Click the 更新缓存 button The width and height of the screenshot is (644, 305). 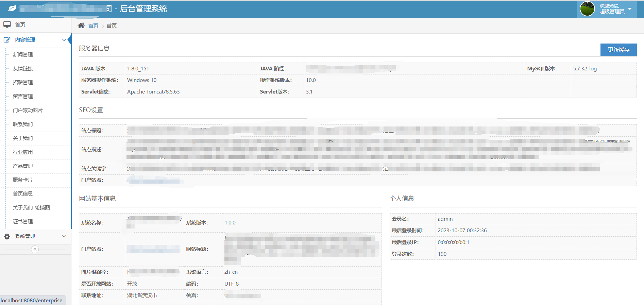618,50
